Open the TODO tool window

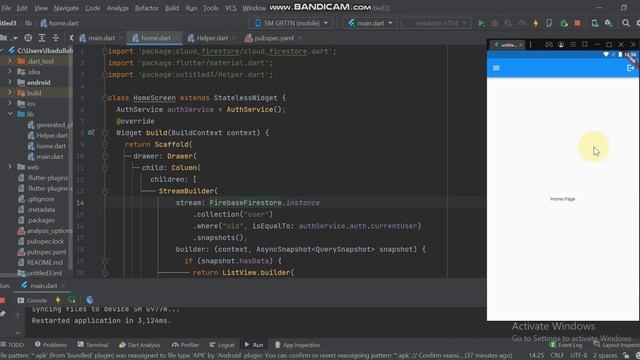tap(12, 345)
